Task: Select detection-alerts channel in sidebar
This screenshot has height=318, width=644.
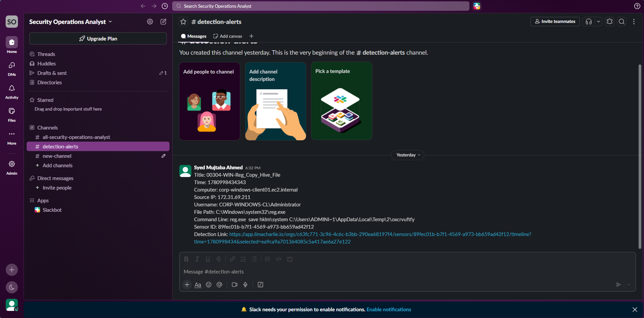Action: (98, 147)
